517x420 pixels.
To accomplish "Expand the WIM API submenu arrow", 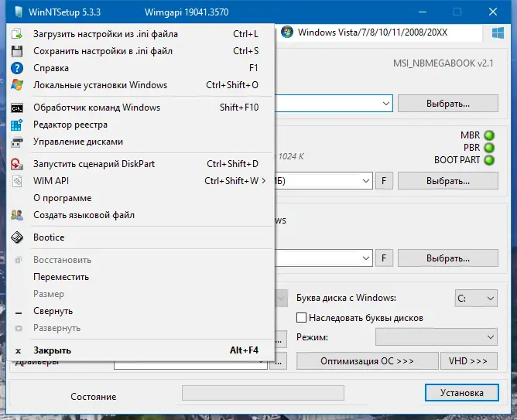I will point(263,181).
